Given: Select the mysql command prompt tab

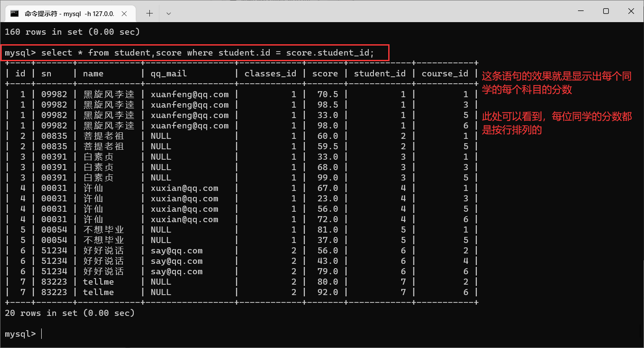Looking at the screenshot, I should tap(71, 13).
